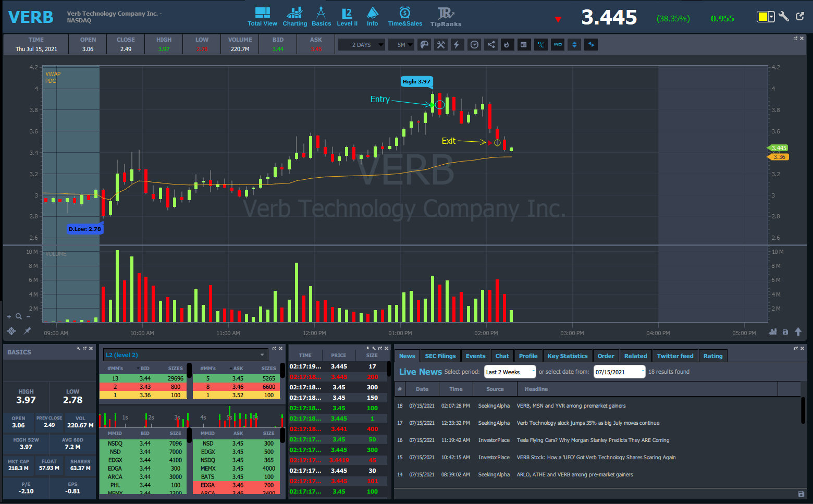The height and width of the screenshot is (504, 813).
Task: Select the High: 3.97 chart marker
Action: [417, 81]
